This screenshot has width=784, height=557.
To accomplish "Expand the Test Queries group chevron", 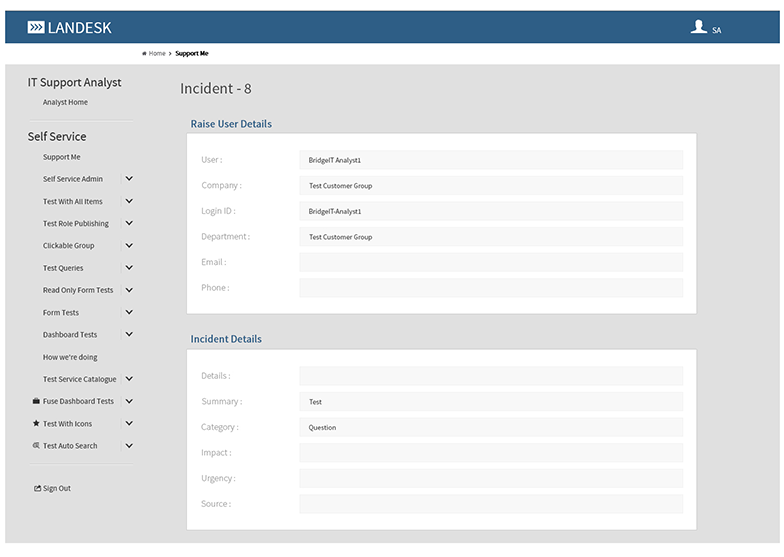I will click(x=129, y=268).
